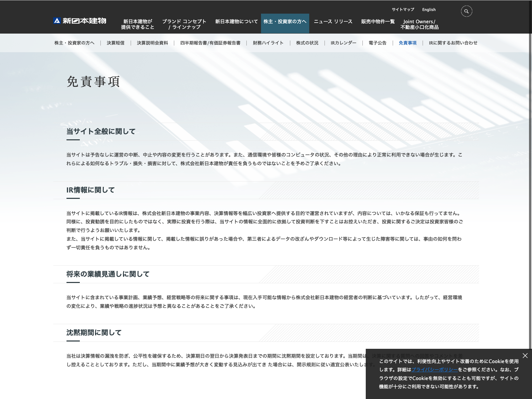
Task: Open Joint Owners / 不動産小口化商品 page
Action: (x=419, y=24)
